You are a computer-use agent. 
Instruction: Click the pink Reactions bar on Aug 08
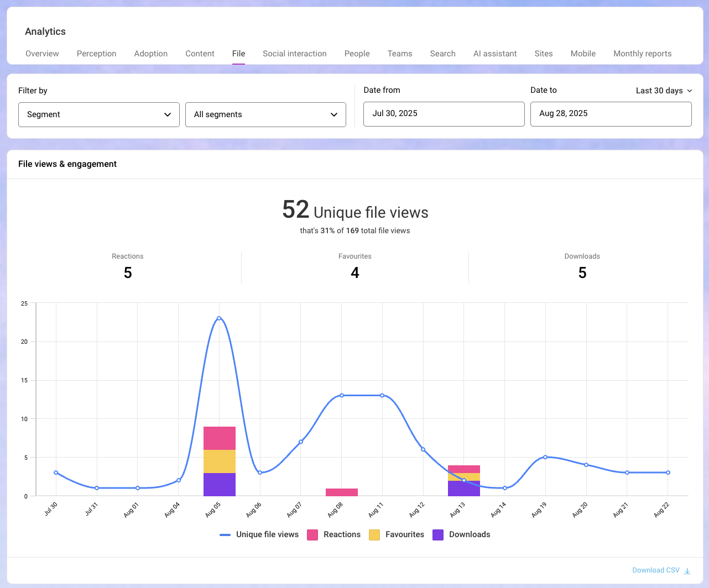tap(342, 492)
